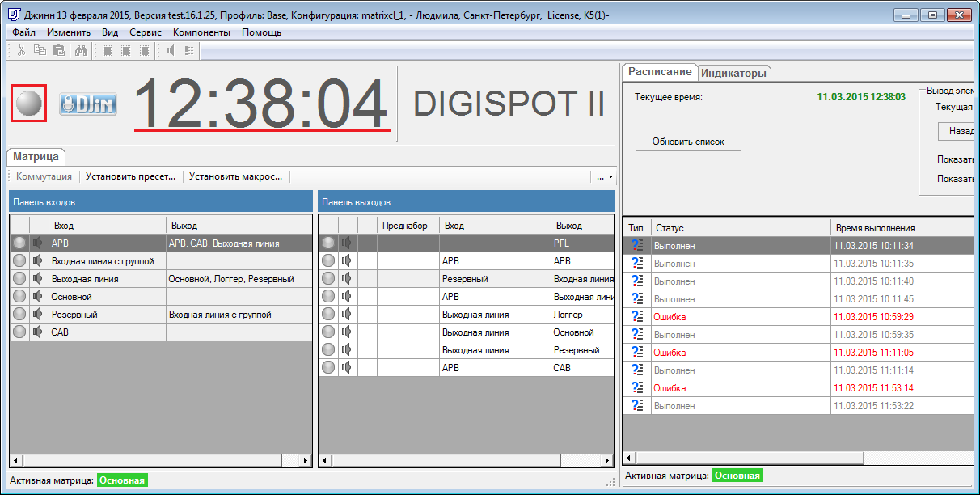Click the output panel horizontal scrollbar

tap(467, 460)
